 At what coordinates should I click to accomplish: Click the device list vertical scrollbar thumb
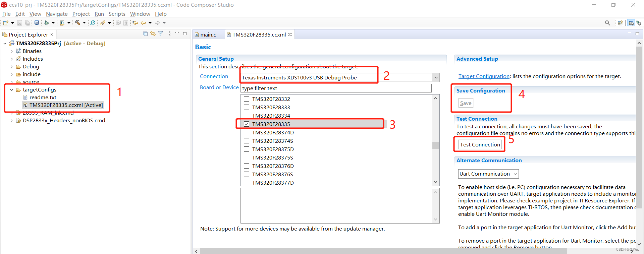click(x=435, y=145)
